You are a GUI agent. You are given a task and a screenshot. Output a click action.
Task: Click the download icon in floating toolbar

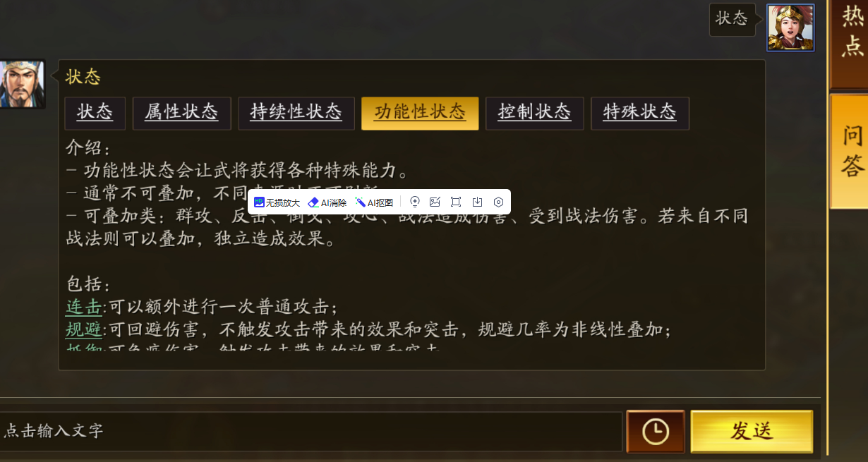coord(477,202)
